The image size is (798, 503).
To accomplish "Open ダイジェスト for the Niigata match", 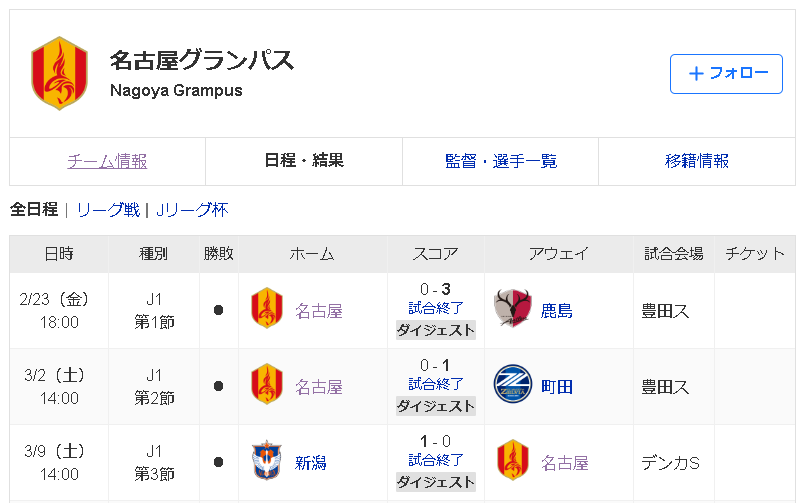I will coord(436,481).
